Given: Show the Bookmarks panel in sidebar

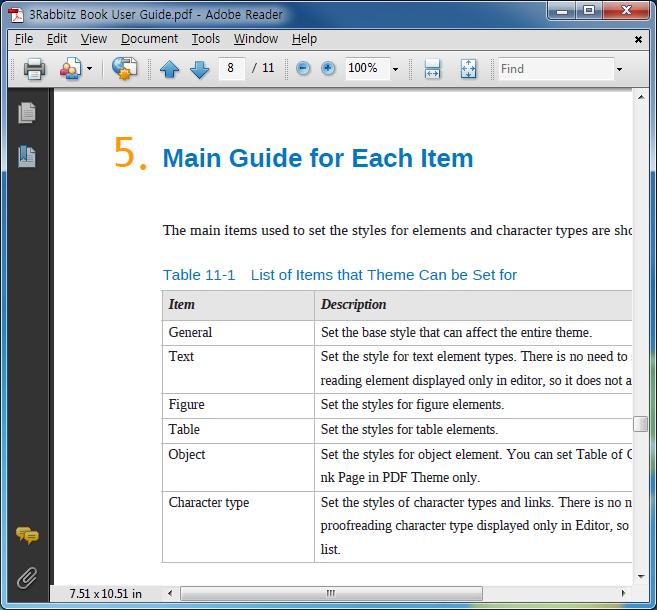Looking at the screenshot, I should coord(27,157).
